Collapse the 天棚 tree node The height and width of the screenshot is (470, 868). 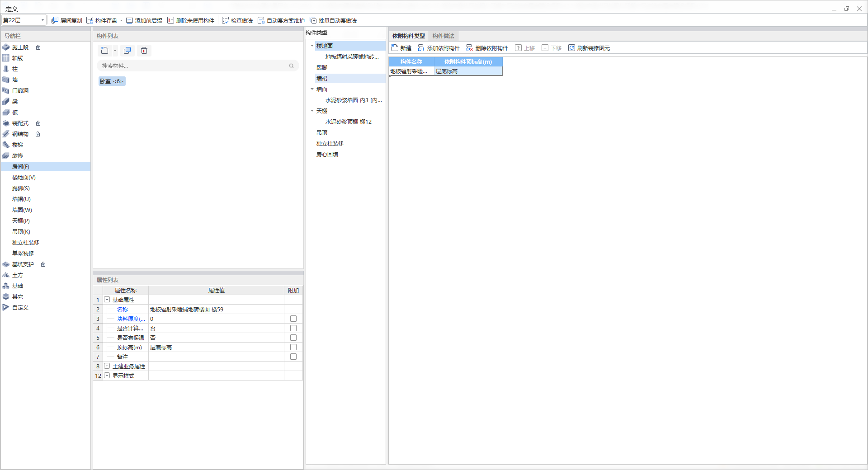[312, 111]
